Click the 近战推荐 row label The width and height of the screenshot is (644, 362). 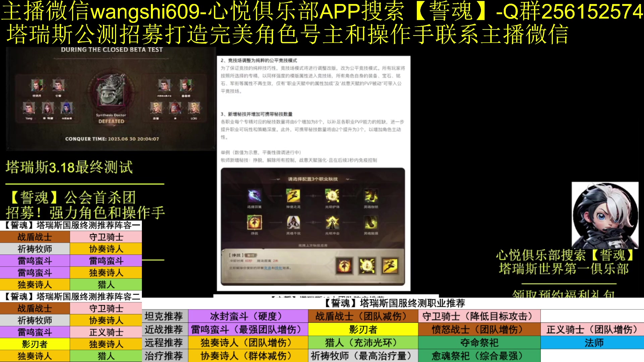164,329
